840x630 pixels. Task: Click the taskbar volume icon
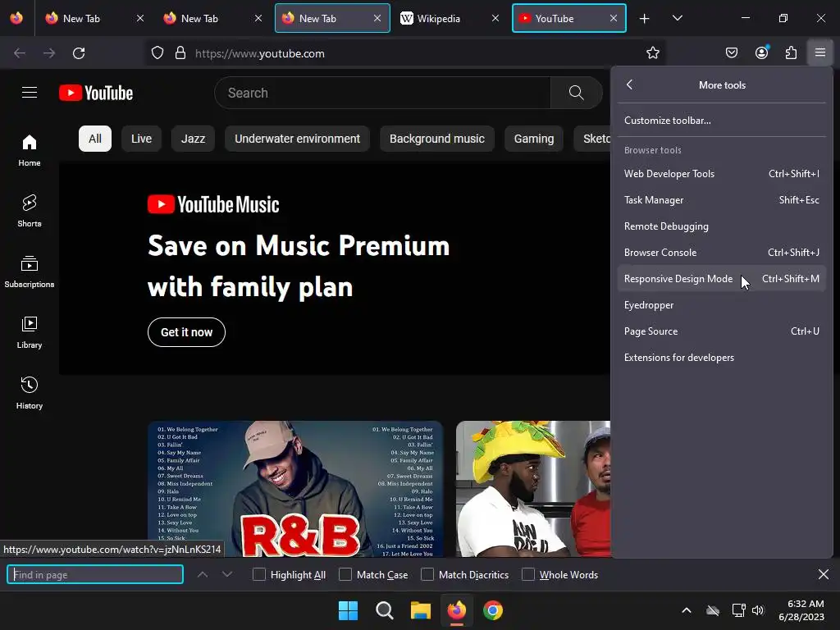[x=758, y=610]
